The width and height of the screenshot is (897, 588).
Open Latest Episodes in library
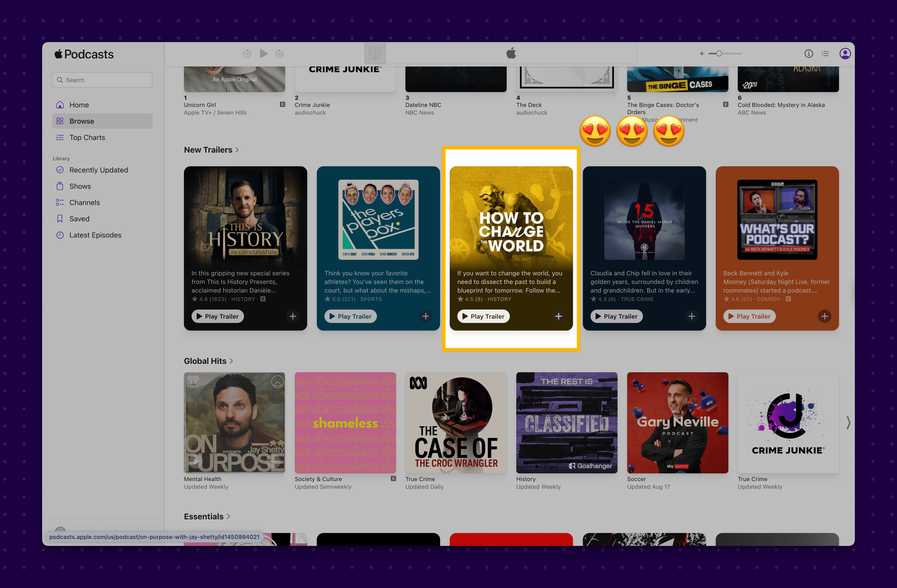coord(102,235)
